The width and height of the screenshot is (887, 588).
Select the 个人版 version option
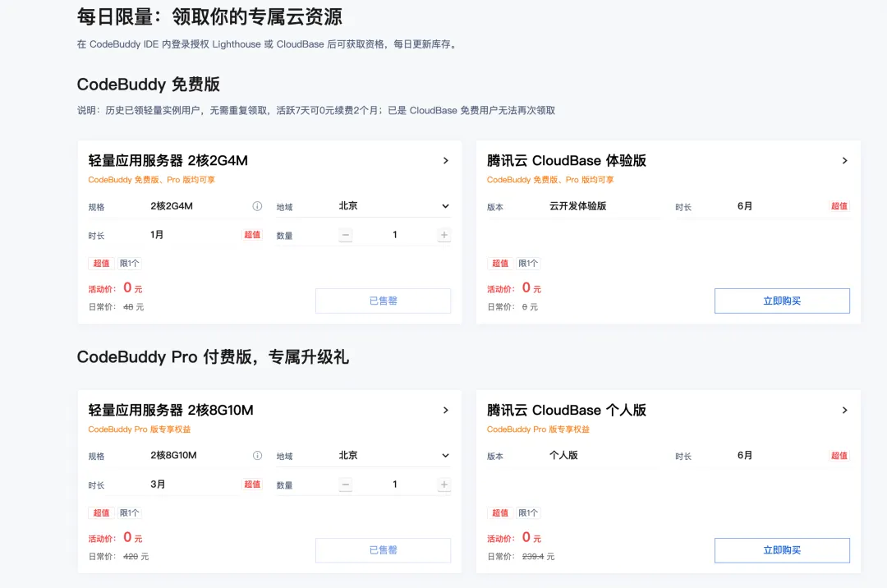click(563, 456)
